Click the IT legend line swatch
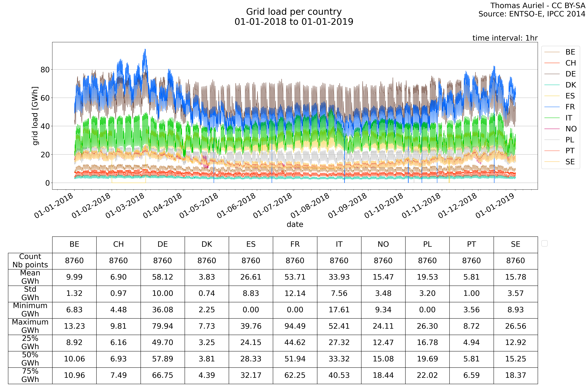Viewport: 588px width, 392px height. 552,118
